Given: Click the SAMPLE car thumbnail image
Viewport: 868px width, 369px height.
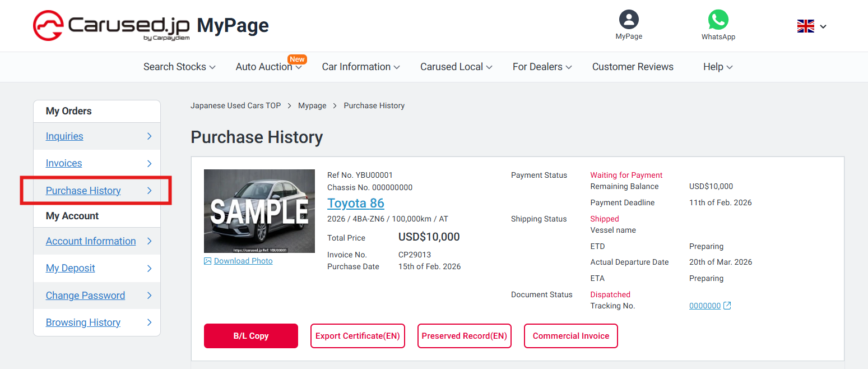Looking at the screenshot, I should tap(259, 211).
